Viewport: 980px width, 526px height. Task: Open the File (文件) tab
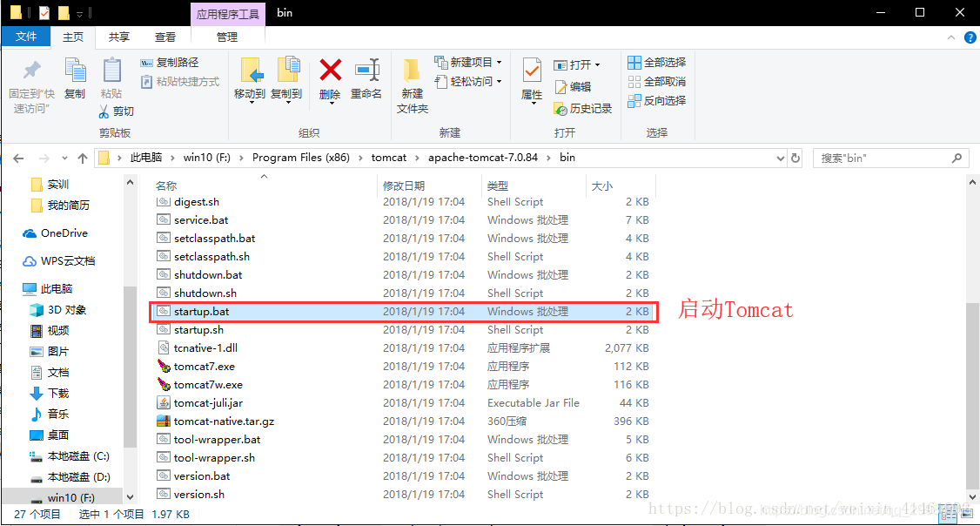click(25, 37)
